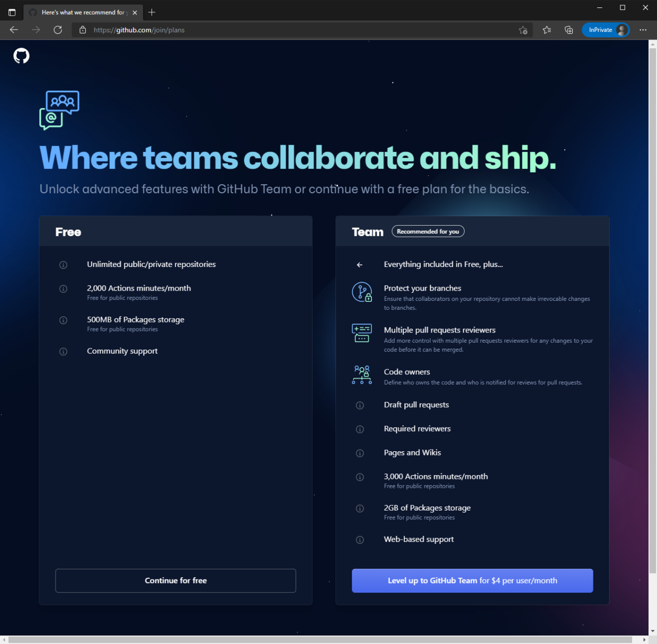The height and width of the screenshot is (644, 657).
Task: Level up to GitHub Team plan
Action: [x=472, y=580]
